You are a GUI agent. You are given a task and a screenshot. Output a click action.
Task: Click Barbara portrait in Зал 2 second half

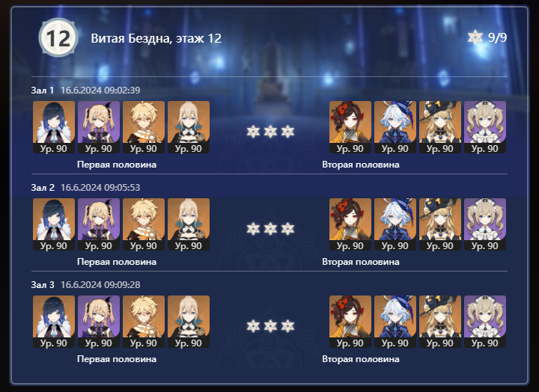click(x=485, y=224)
